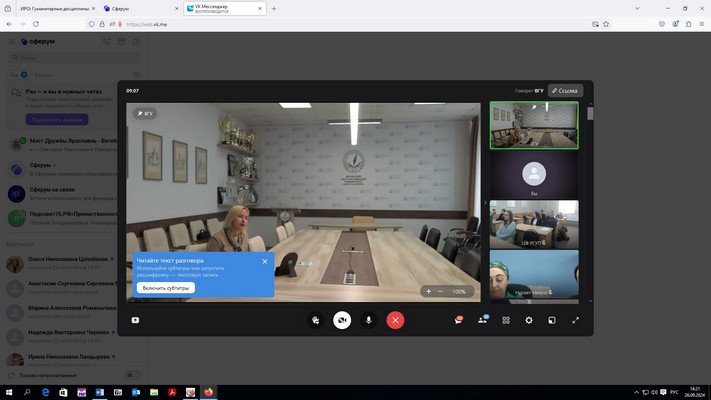Start screen sharing from the call bar
The width and height of the screenshot is (711, 400).
click(x=135, y=320)
